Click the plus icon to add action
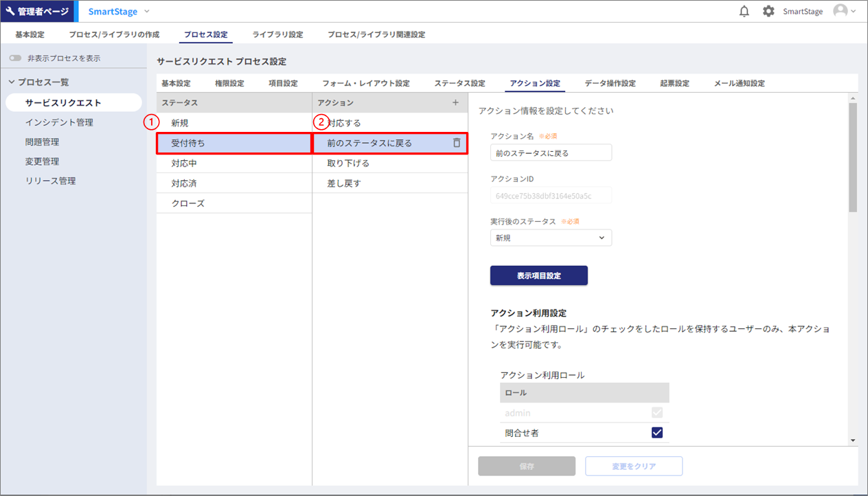 (x=455, y=102)
